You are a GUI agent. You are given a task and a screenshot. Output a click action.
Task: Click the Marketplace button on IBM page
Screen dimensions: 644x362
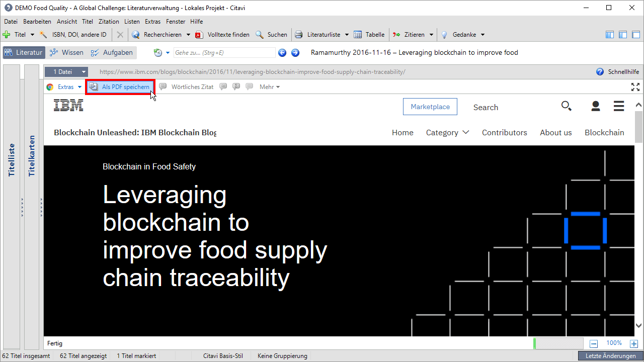pos(430,107)
